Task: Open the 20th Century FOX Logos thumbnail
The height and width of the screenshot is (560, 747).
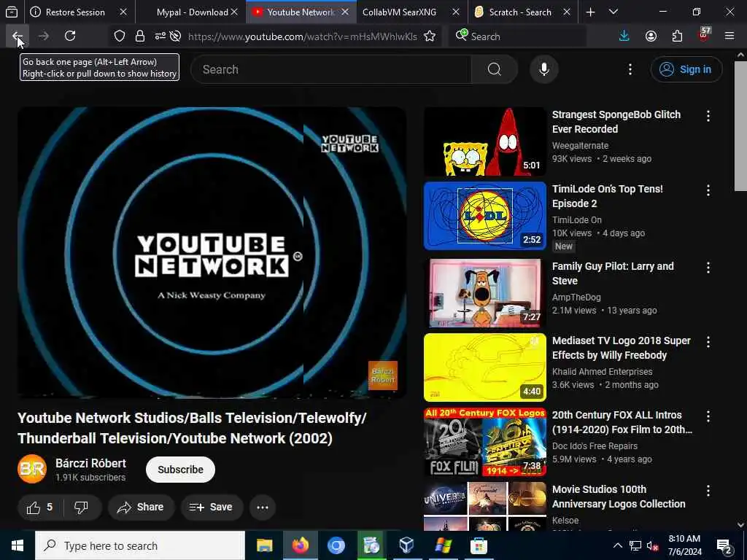Action: 485,442
